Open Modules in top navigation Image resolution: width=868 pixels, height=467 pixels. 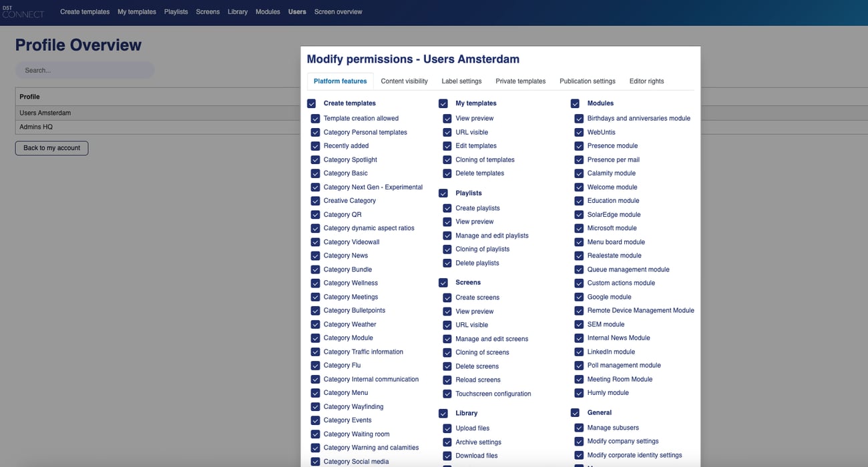[x=268, y=12]
